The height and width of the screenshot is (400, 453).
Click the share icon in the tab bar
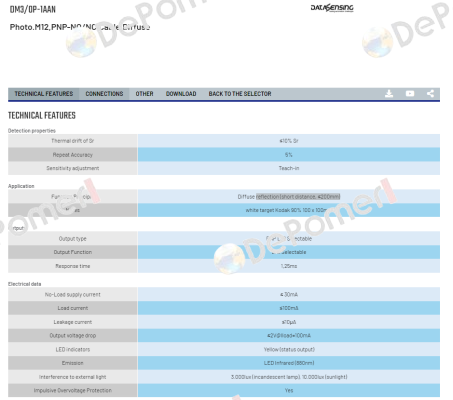(430, 94)
